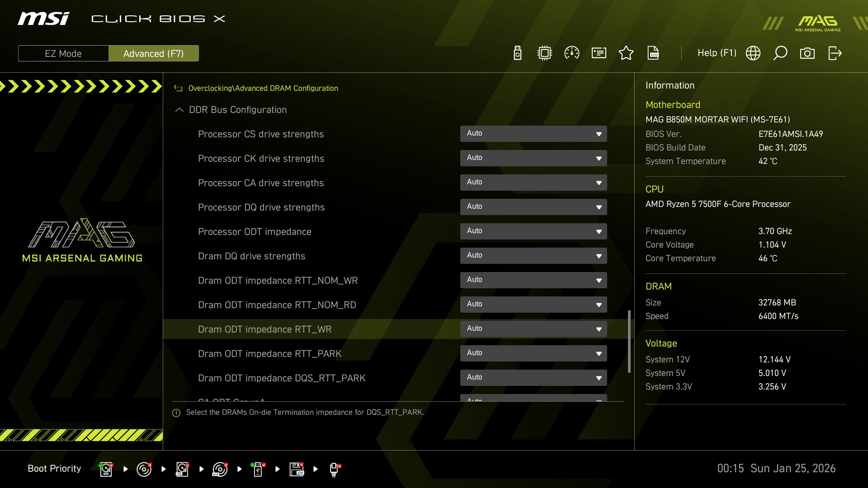The width and height of the screenshot is (868, 488).
Task: Open Dram ODT impedance DQS_RTT_PARK dropdown
Action: (x=533, y=378)
